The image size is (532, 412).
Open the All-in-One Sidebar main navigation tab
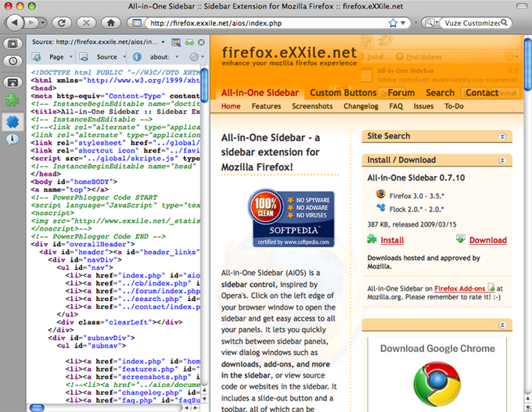click(260, 92)
